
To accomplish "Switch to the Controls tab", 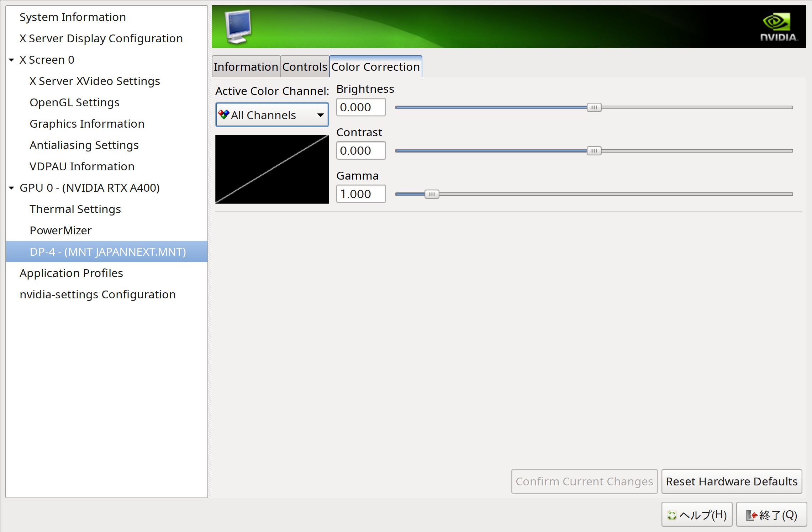I will (305, 66).
